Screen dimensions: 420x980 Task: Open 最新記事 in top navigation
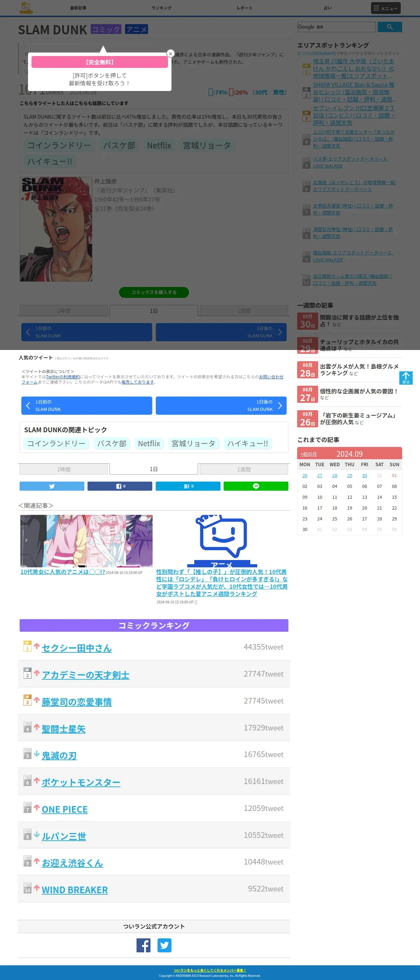[78, 8]
